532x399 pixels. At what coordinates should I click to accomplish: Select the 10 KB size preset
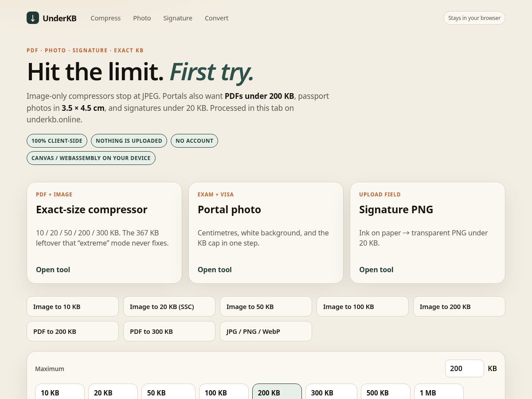click(x=60, y=392)
